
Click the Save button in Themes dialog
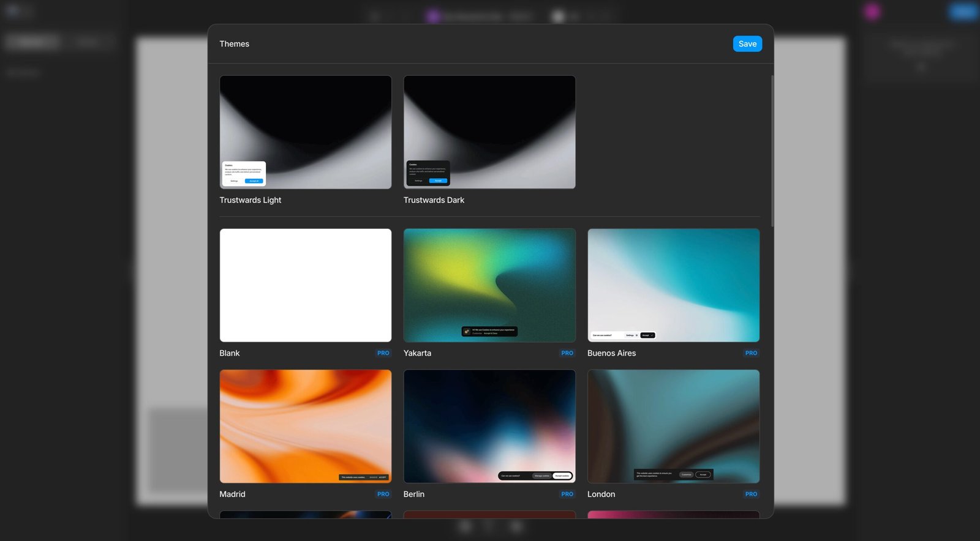click(x=747, y=44)
